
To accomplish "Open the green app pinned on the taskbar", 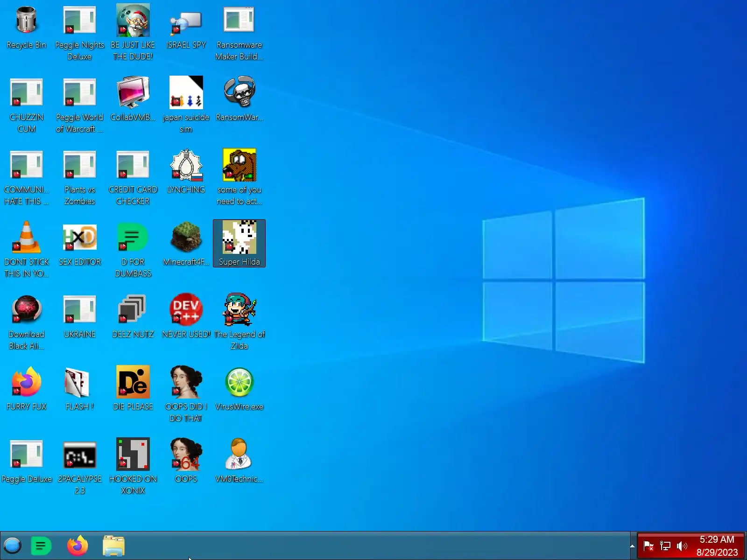I will coord(41,546).
